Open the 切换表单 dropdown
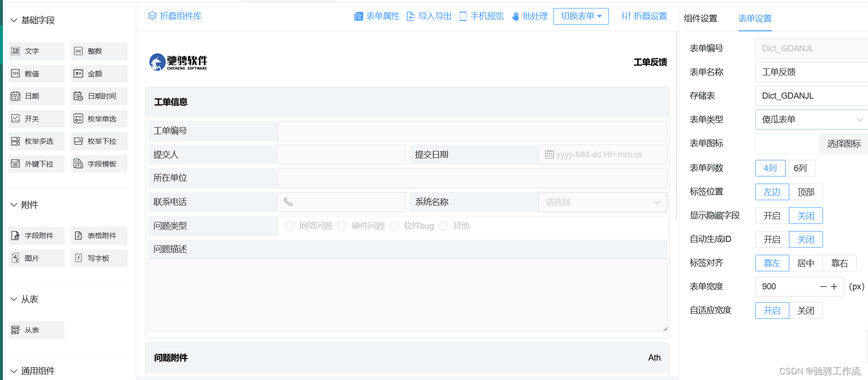Screen dimensions: 868x380 click(x=581, y=16)
